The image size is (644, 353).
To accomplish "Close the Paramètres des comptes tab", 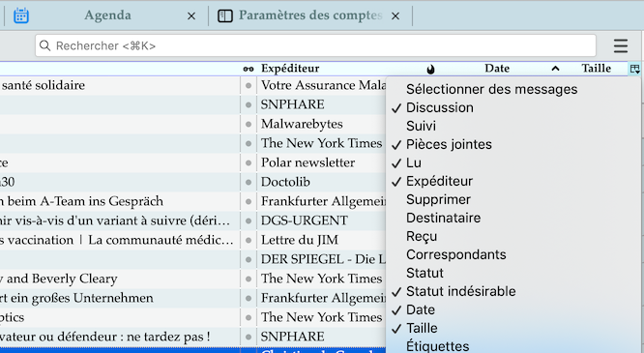I will 395,16.
